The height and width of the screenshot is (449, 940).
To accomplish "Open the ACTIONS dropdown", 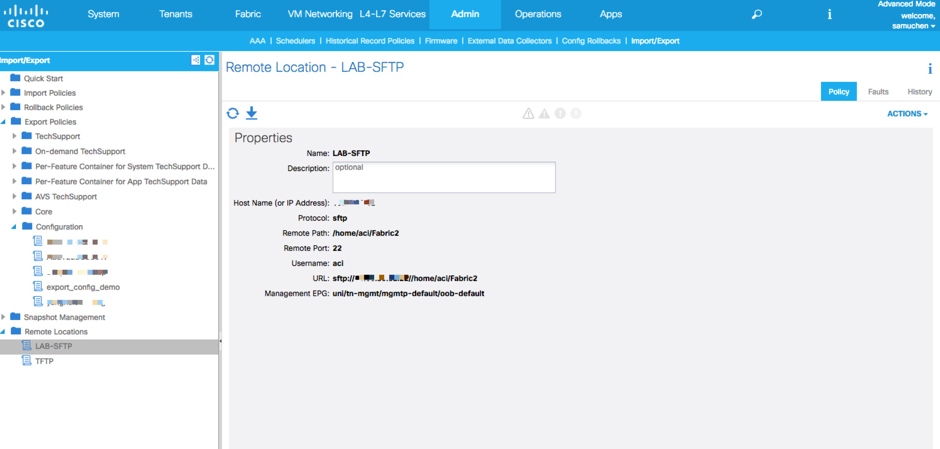I will coord(907,114).
